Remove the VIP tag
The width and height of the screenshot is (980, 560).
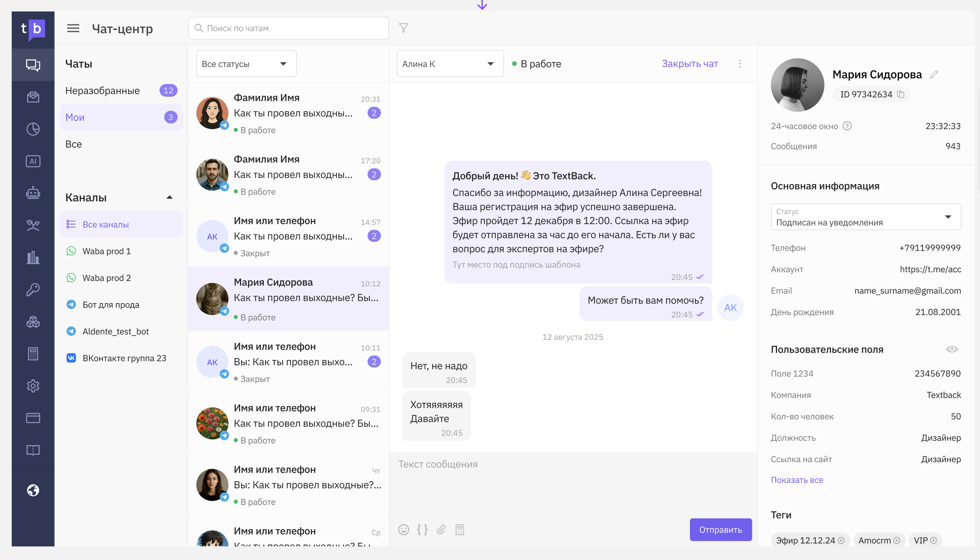click(x=933, y=540)
